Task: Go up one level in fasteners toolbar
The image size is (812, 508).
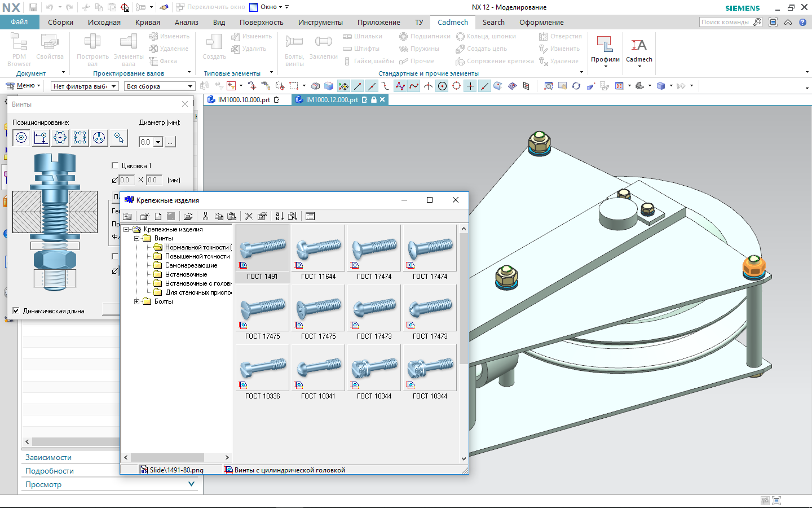Action: [x=128, y=216]
